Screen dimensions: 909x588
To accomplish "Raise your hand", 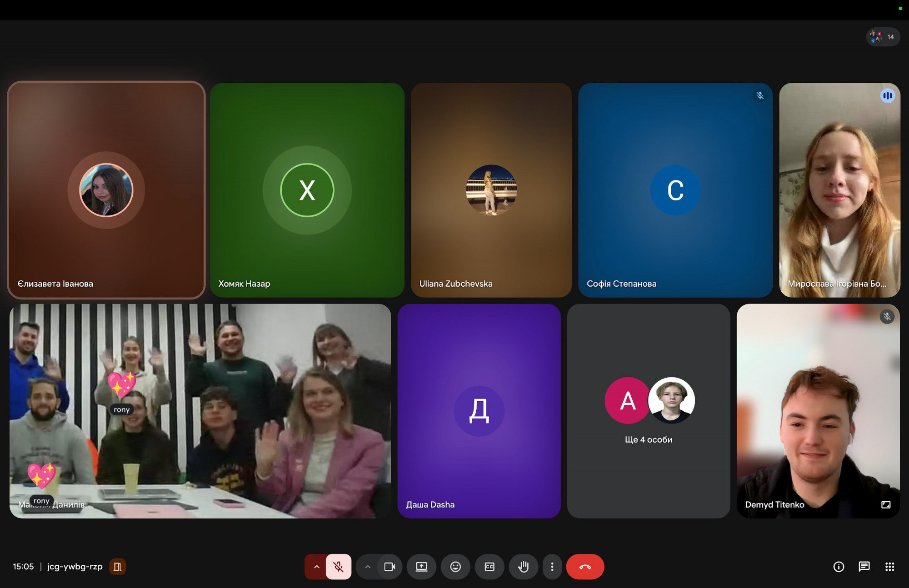I will (x=523, y=567).
